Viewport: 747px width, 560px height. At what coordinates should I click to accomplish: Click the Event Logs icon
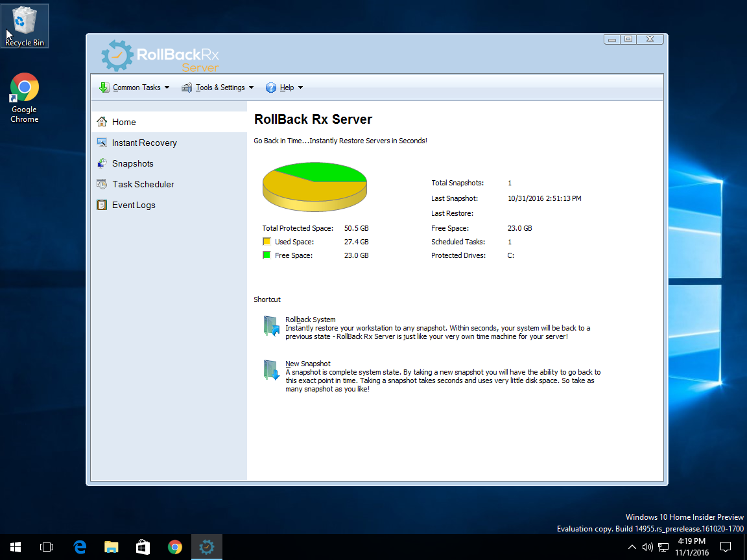pos(102,205)
